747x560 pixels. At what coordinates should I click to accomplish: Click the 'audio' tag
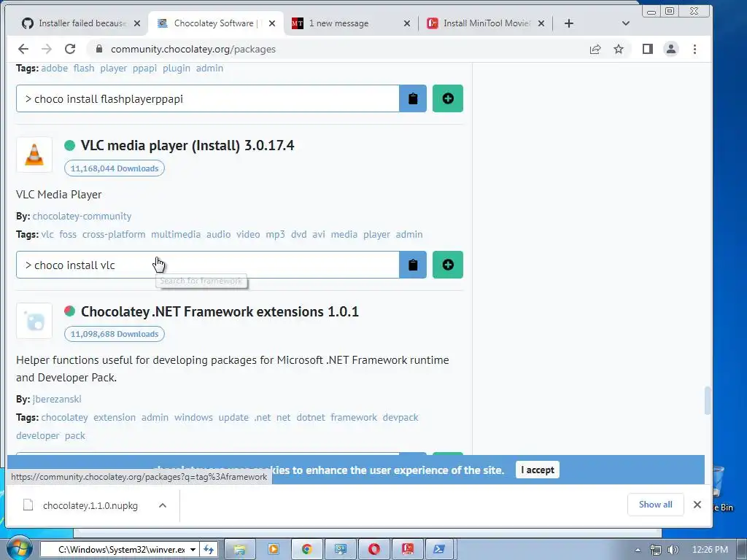(x=218, y=234)
